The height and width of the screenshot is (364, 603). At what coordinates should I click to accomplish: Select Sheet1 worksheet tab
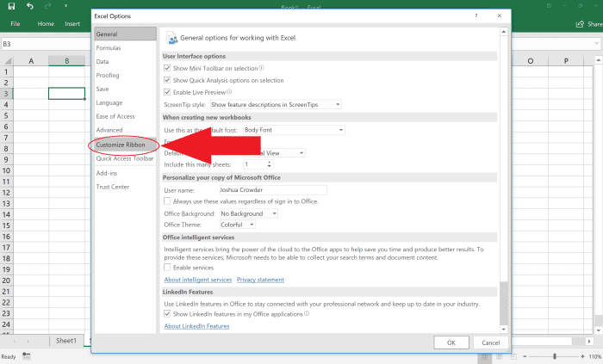tap(66, 341)
